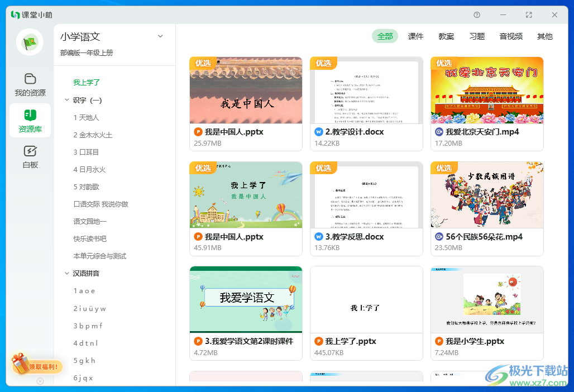Select 口语交际 我说你做
This screenshot has height=392, width=574.
[101, 204]
